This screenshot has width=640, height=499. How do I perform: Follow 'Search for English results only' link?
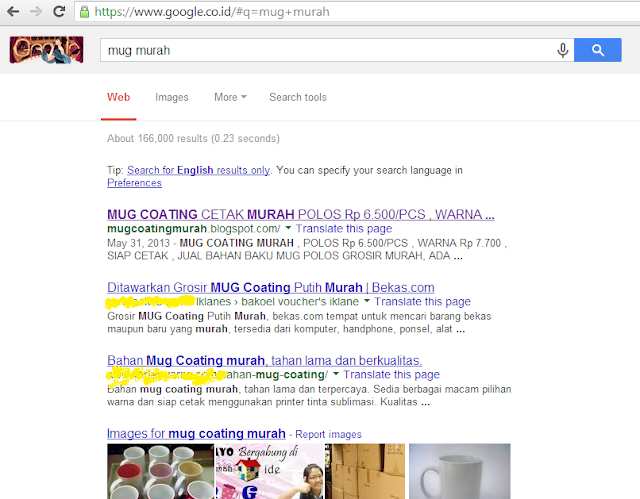198,170
